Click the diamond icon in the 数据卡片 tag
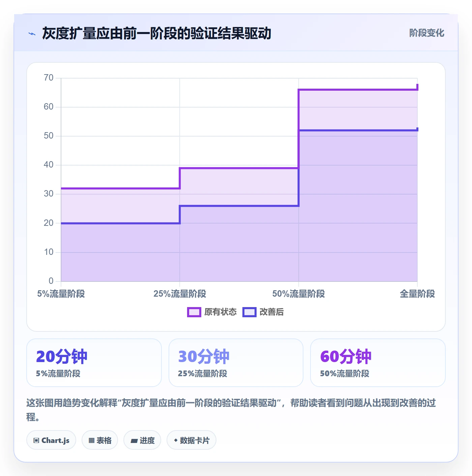The image size is (472, 476). (176, 440)
